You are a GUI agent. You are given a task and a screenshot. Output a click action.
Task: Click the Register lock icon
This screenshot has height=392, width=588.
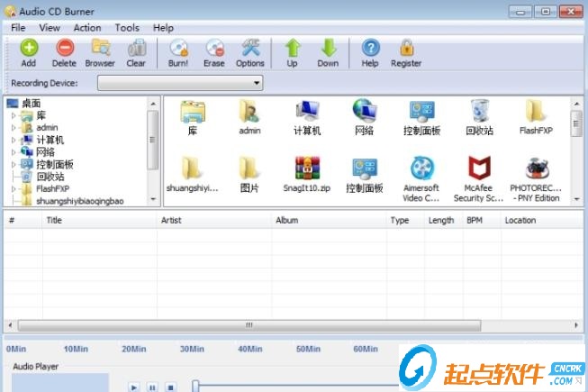[x=406, y=48]
